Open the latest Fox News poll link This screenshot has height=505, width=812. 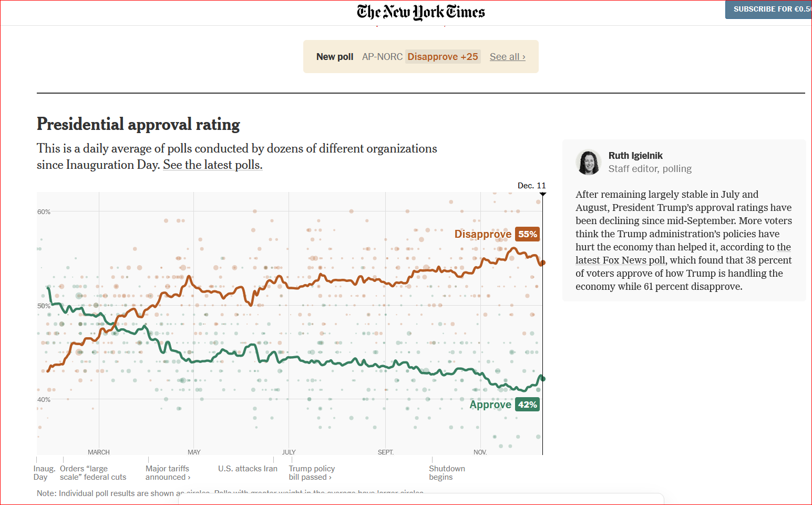(620, 260)
